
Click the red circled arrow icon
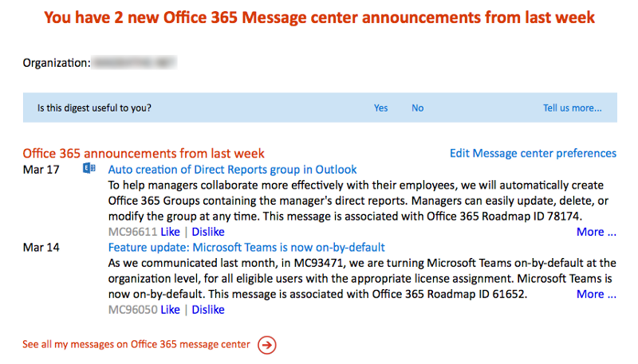click(267, 345)
